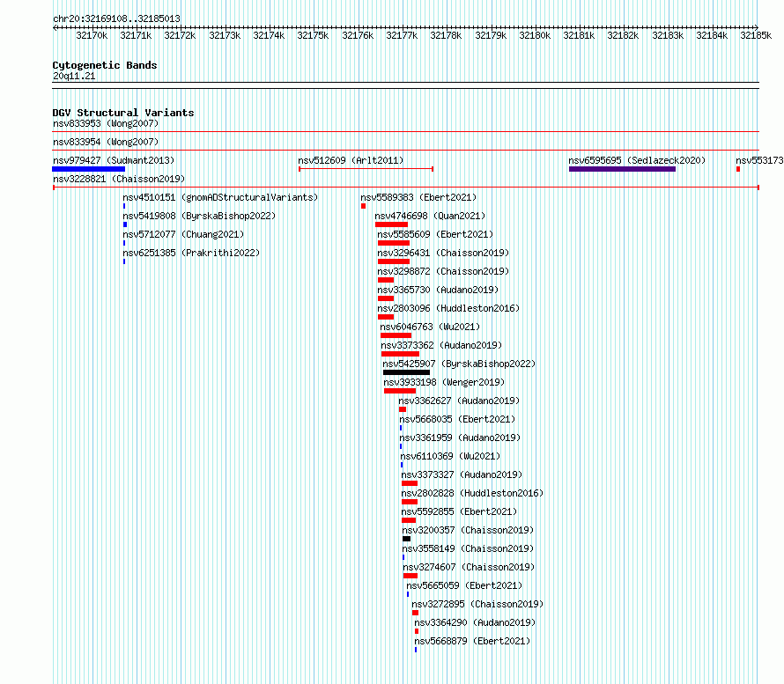Screen dimensions: 784x684
Task: Click nsv3365730 (Audano2019) label
Action: point(438,290)
